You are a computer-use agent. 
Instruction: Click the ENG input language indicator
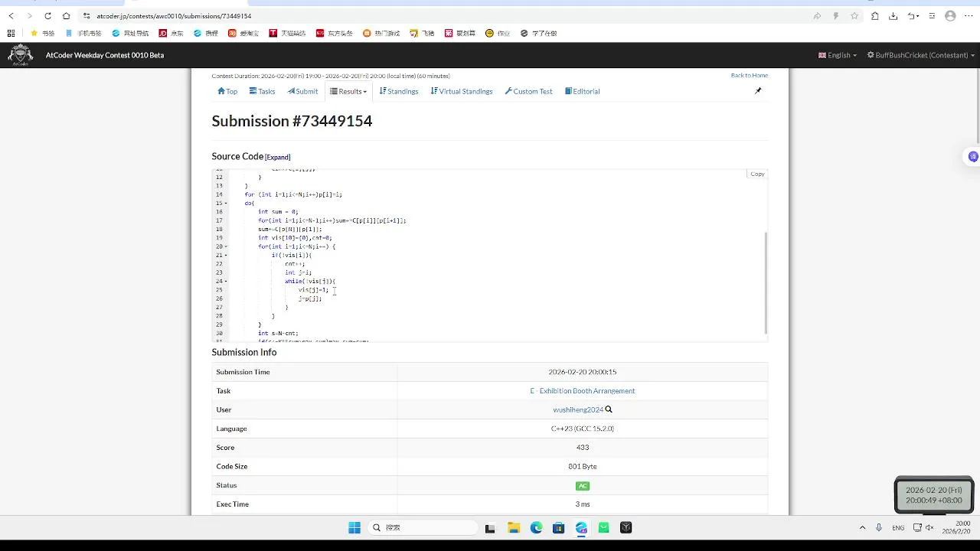click(x=898, y=527)
